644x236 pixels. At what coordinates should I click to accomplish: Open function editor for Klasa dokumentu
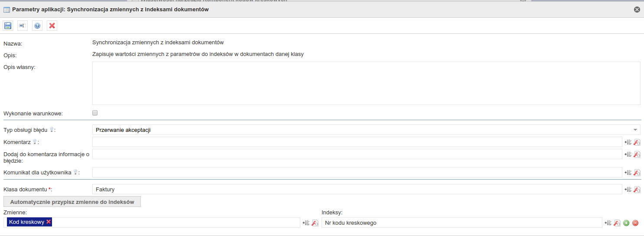[637, 189]
